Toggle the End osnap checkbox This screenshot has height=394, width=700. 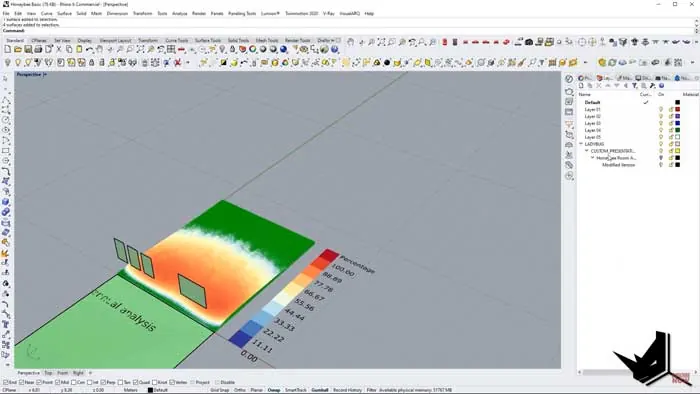pyautogui.click(x=6, y=382)
